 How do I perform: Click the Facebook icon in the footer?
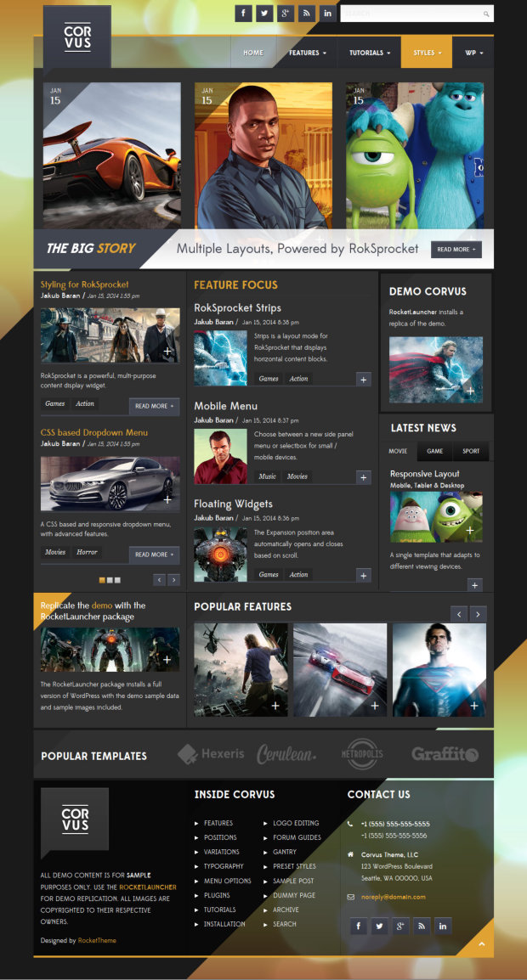click(x=359, y=926)
